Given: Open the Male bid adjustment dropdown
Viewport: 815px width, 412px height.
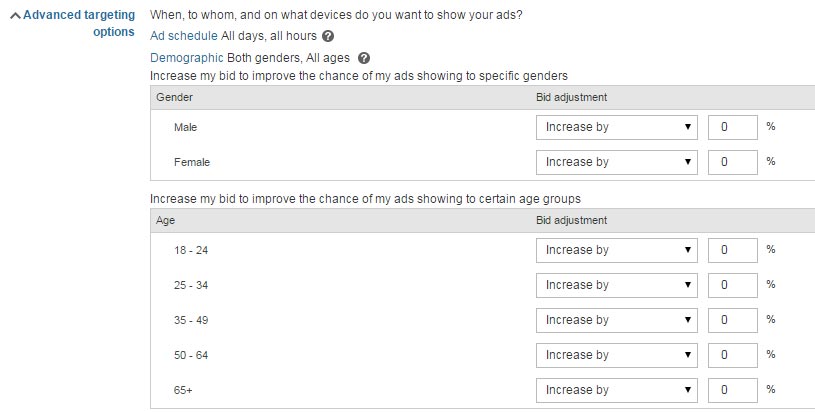Looking at the screenshot, I should [x=616, y=127].
